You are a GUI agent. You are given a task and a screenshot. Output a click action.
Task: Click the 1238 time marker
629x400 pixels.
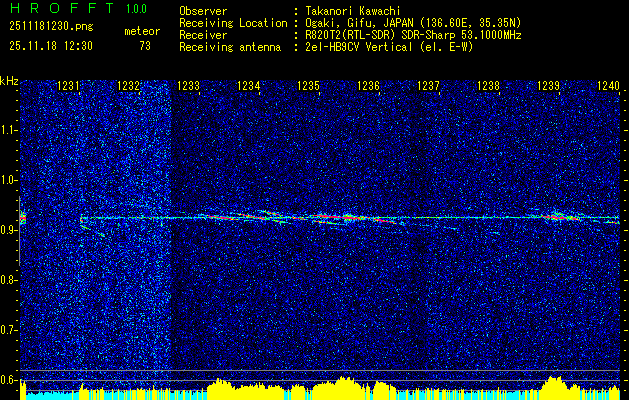click(488, 85)
